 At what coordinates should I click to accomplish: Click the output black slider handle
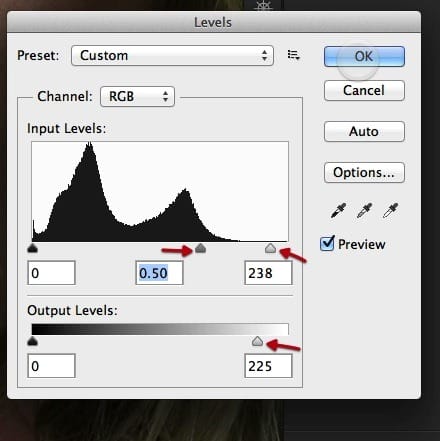(32, 341)
